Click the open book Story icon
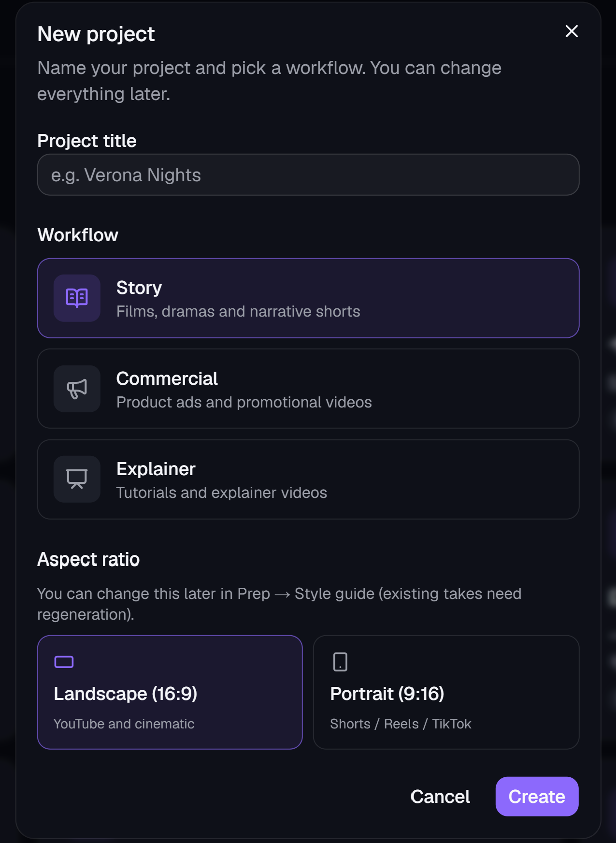Screen dimensions: 616x843 [77, 298]
